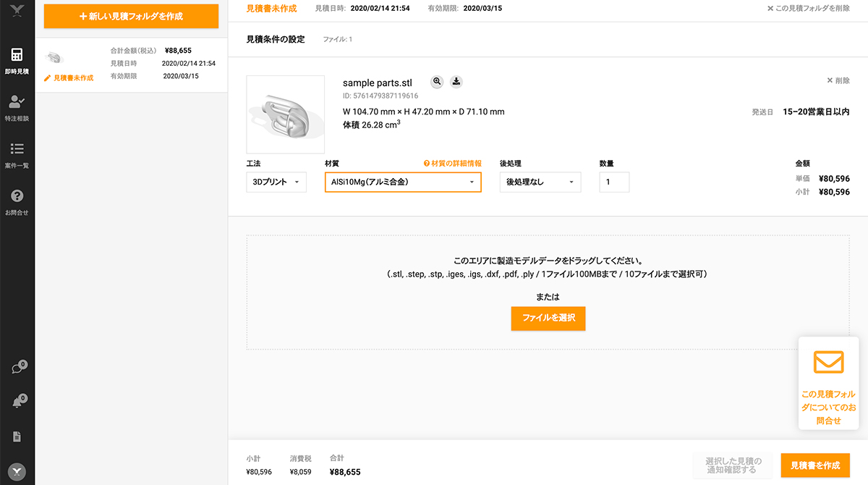Open chat messages icon in sidebar
The image size is (868, 485).
pos(17,368)
